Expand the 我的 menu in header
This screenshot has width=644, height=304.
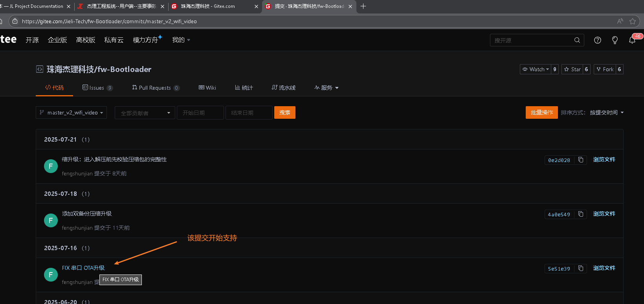click(x=181, y=40)
